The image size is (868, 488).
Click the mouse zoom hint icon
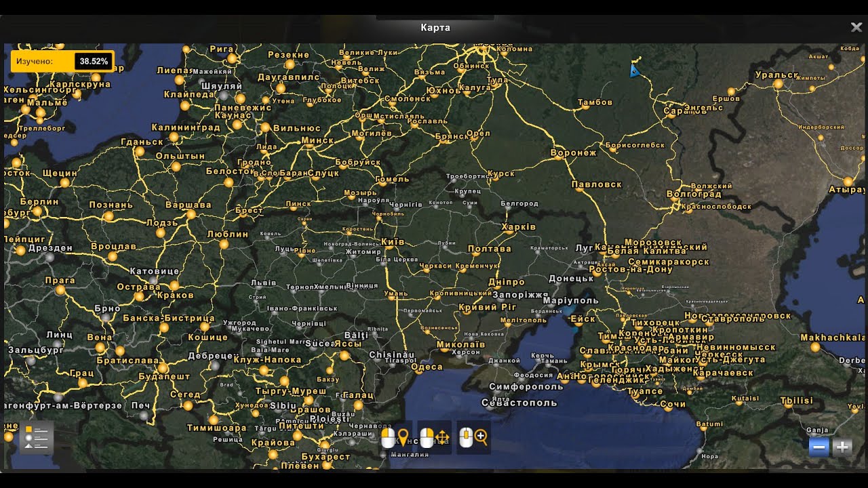473,438
